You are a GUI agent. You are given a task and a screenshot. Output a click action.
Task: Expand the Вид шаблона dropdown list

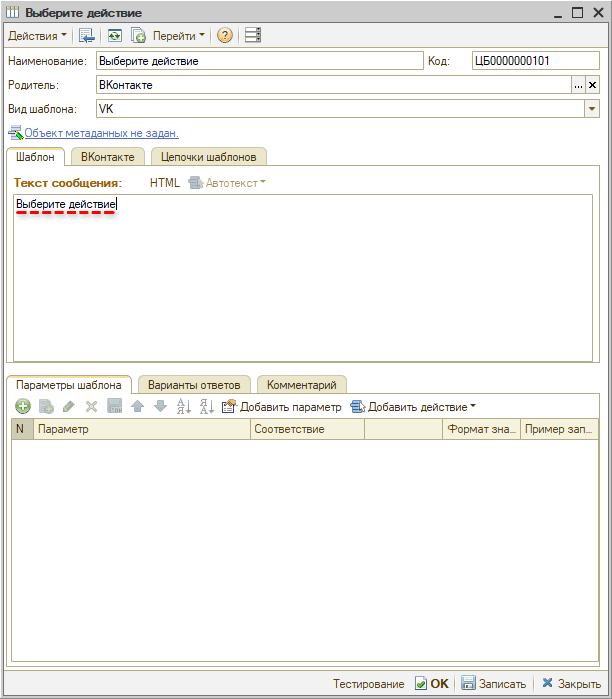tap(591, 109)
